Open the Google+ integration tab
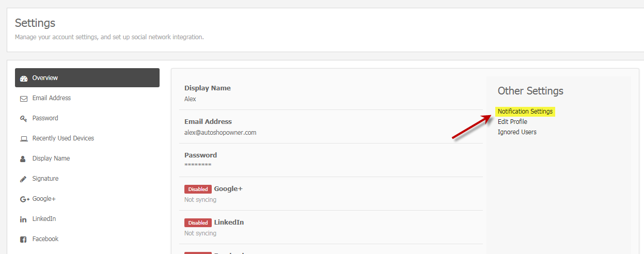The width and height of the screenshot is (644, 254). point(87,199)
